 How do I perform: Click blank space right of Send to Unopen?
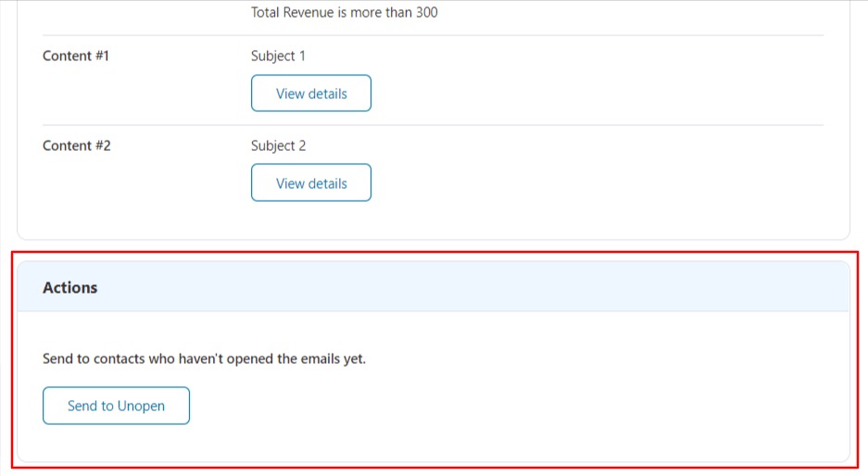pos(498,406)
